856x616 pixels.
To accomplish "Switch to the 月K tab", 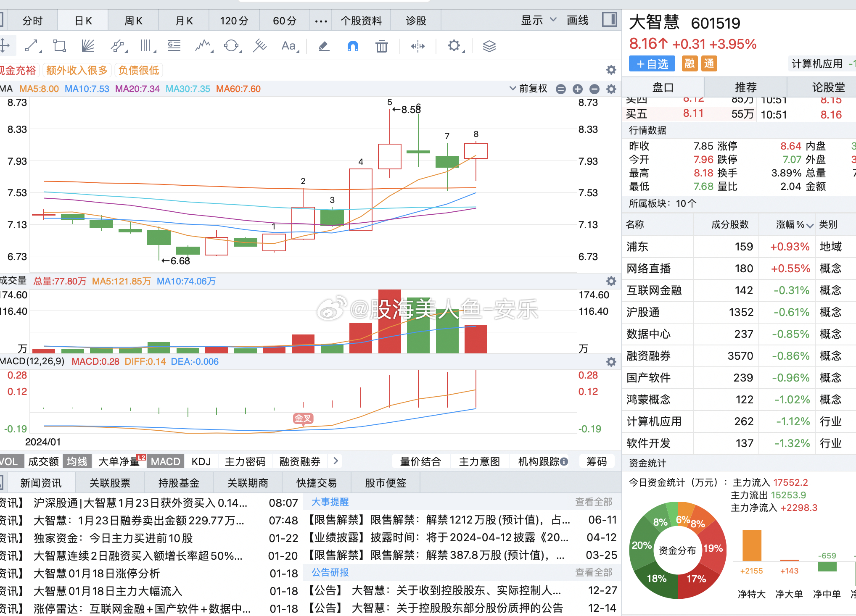I will (x=184, y=21).
